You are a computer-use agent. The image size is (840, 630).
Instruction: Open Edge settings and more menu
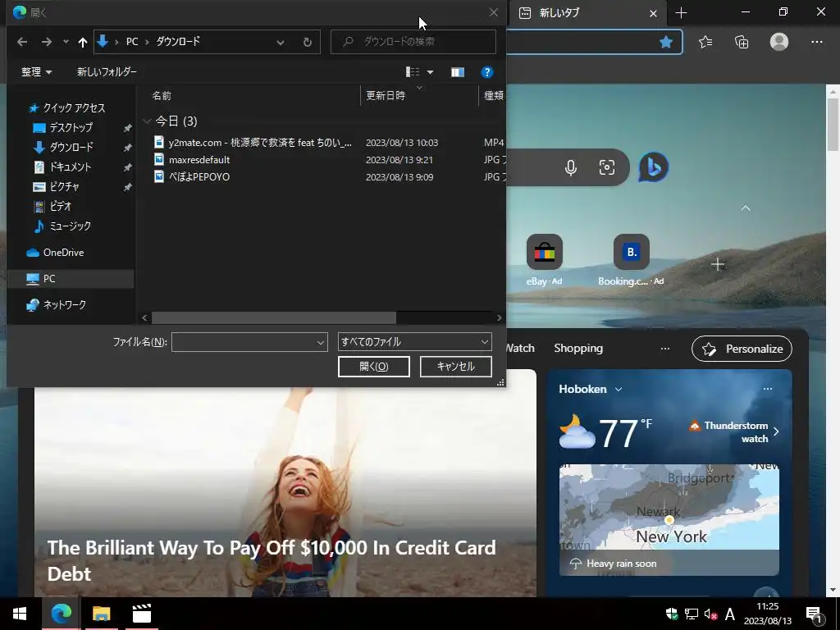tap(817, 42)
